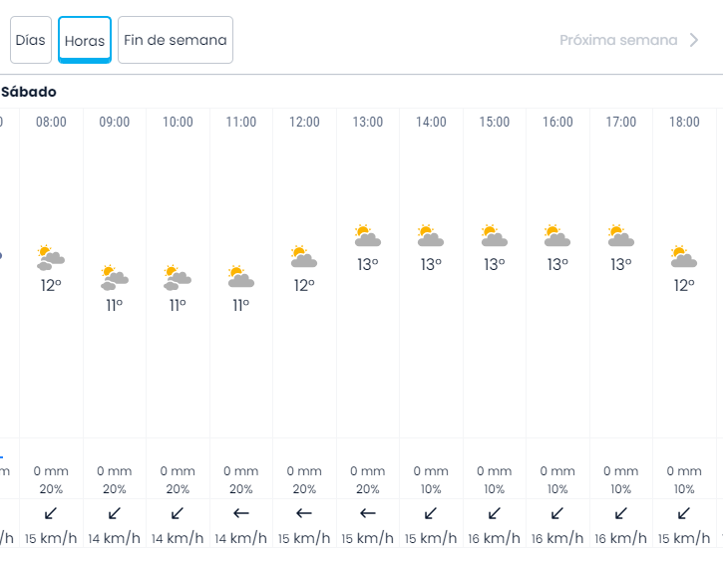Click the 18:00 weather icon
The height and width of the screenshot is (563, 728).
684,257
